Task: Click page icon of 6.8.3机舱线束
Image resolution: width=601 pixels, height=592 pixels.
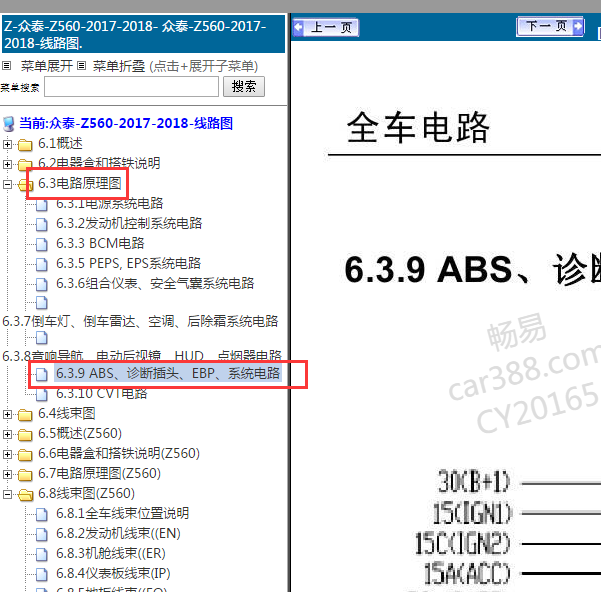Action: coord(42,554)
